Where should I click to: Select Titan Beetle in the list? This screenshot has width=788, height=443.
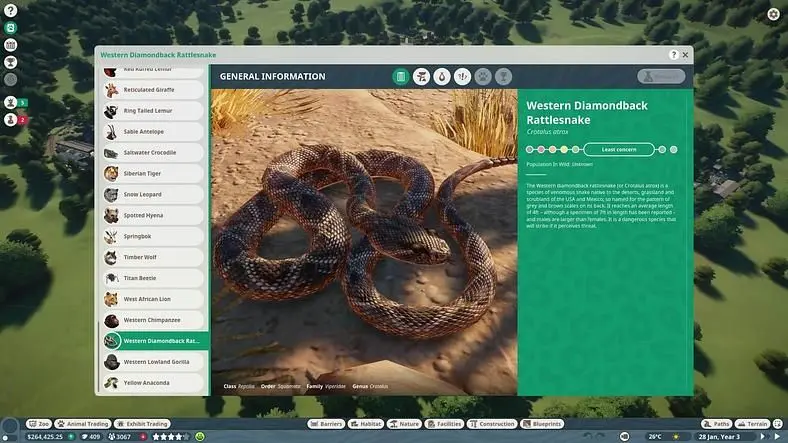[x=153, y=278]
